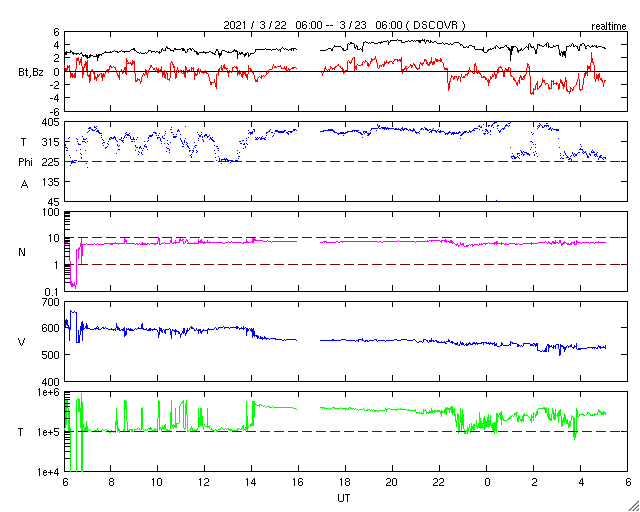640x512 pixels.
Task: Click the '20' hour tick on the UT axis
Action: [x=393, y=482]
